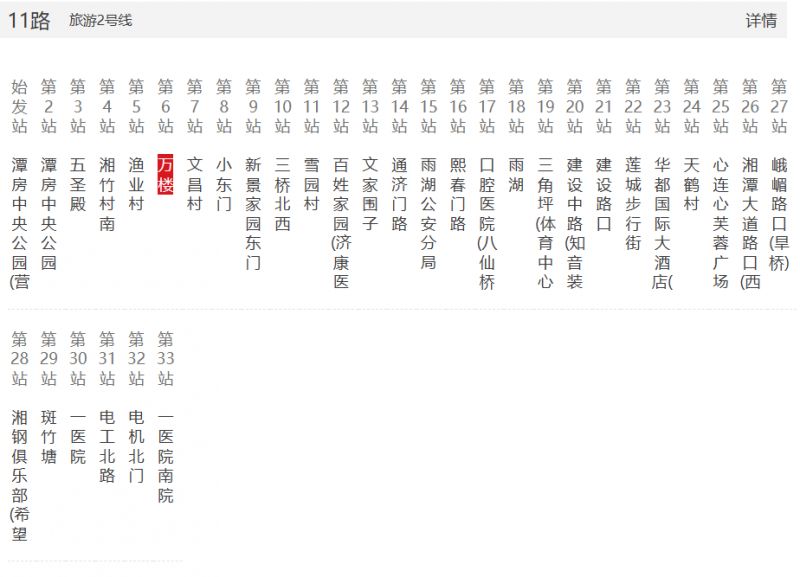Image resolution: width=800 pixels, height=577 pixels.
Task: Click the 旅游2号线 subtitle label
Action: [100, 21]
